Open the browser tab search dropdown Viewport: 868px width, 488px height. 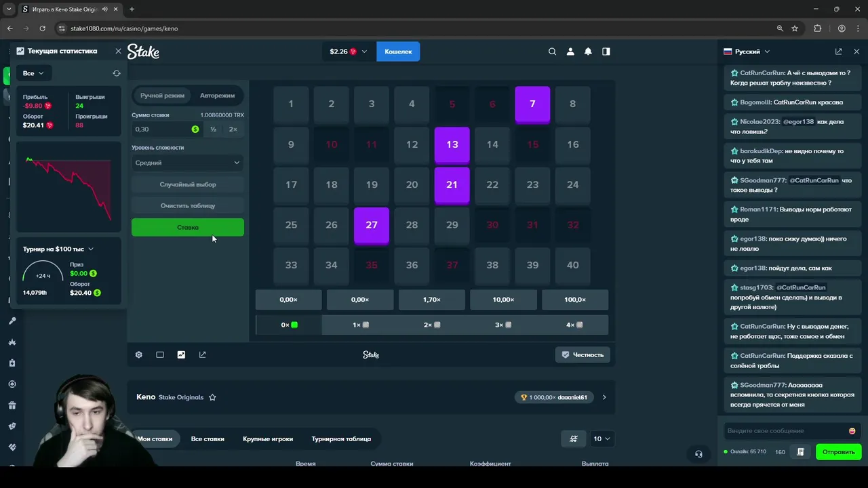click(9, 9)
